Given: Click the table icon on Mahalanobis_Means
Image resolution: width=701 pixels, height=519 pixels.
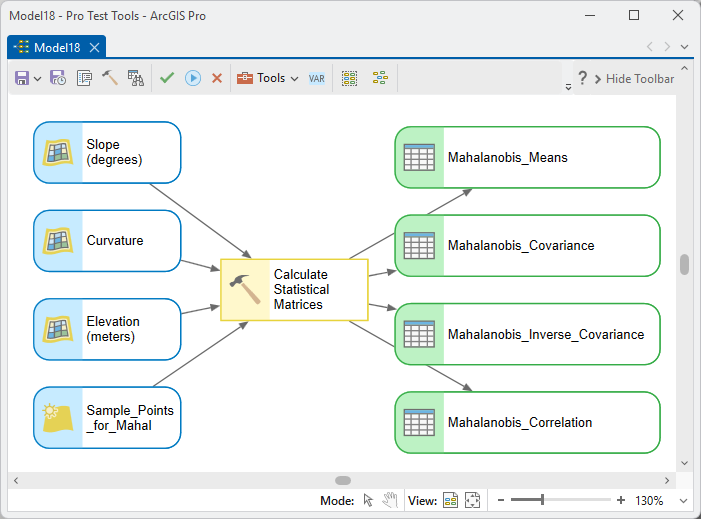Looking at the screenshot, I should [x=419, y=157].
